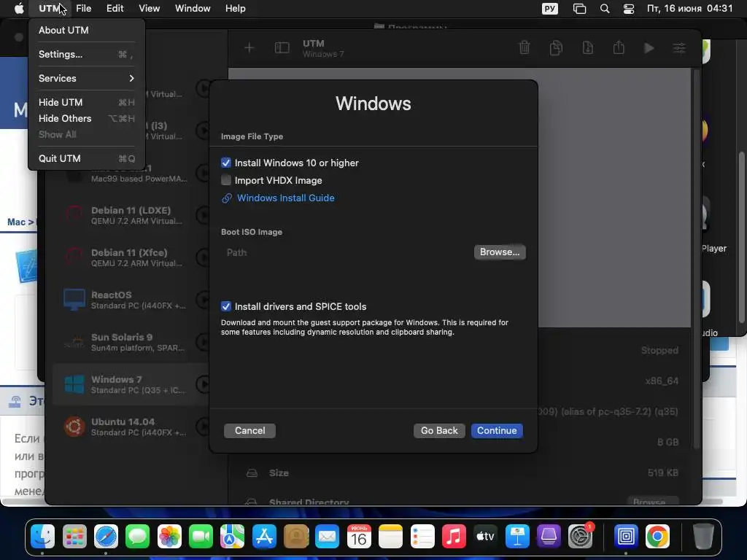Open Reminders from the Dock
This screenshot has width=747, height=560.
(x=422, y=537)
